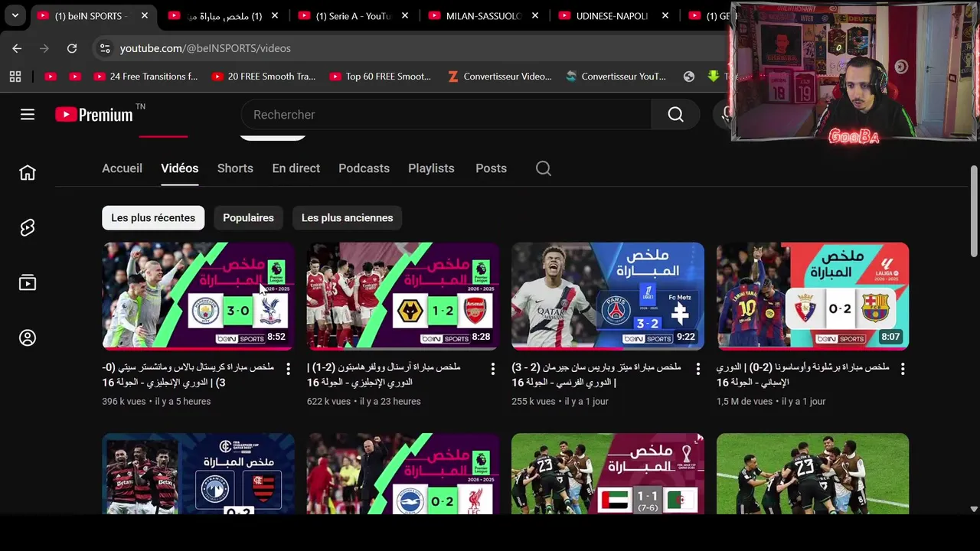The height and width of the screenshot is (551, 980).
Task: Open the first red YouTube bookmark icon
Action: pos(51,77)
